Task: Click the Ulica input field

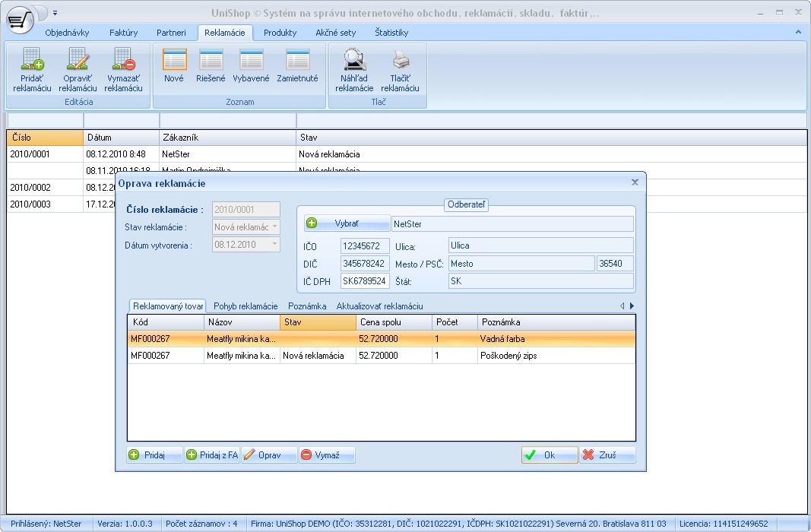Action: click(x=540, y=245)
